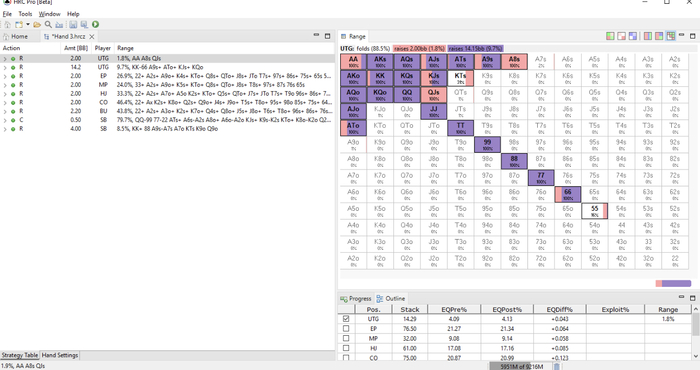Click the green dot on the EP row
Viewport: 700px width, 370px height.
click(x=13, y=76)
